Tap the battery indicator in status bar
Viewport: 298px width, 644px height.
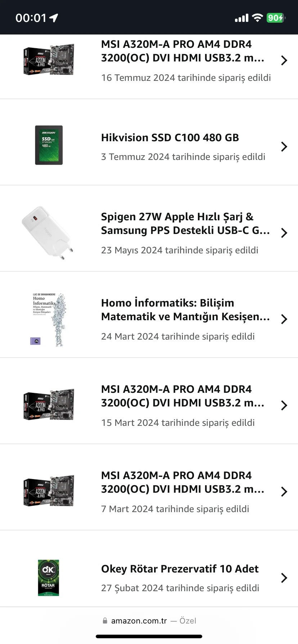pyautogui.click(x=275, y=18)
